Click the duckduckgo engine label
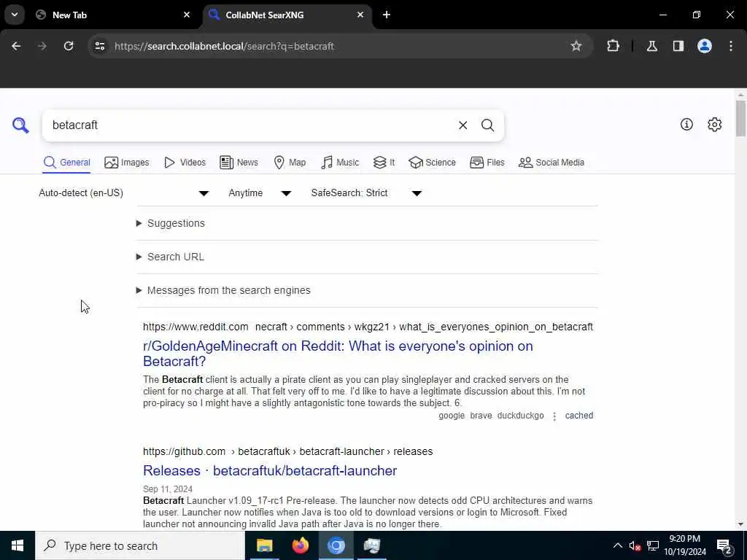 [x=520, y=415]
